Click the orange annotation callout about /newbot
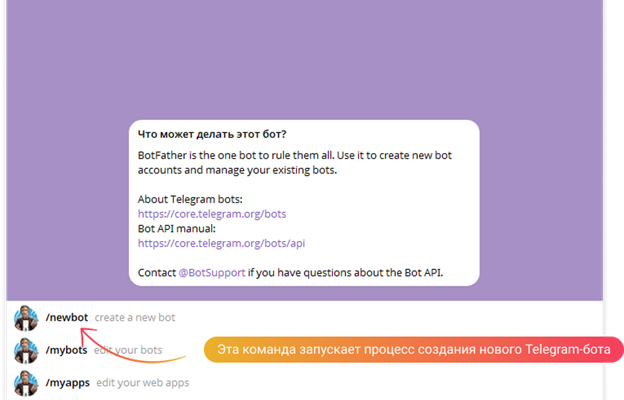The width and height of the screenshot is (624, 400). tap(413, 350)
